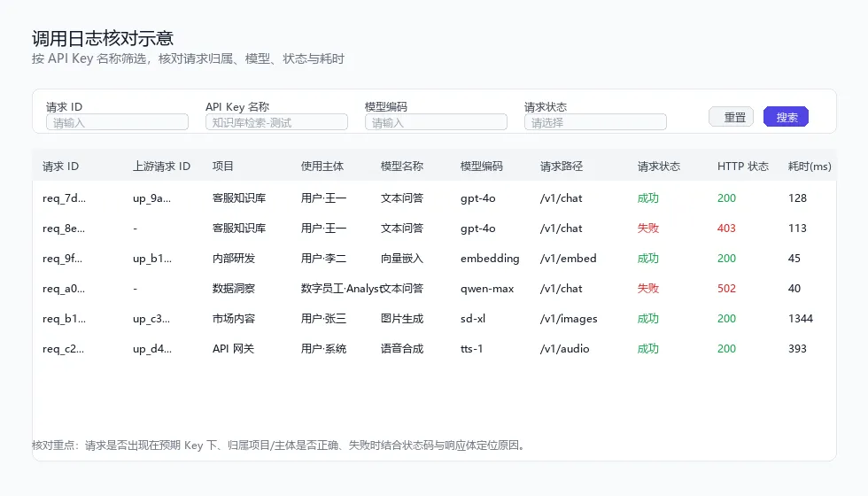Click 失败 status in req_8e row
Image resolution: width=868 pixels, height=496 pixels.
click(648, 229)
